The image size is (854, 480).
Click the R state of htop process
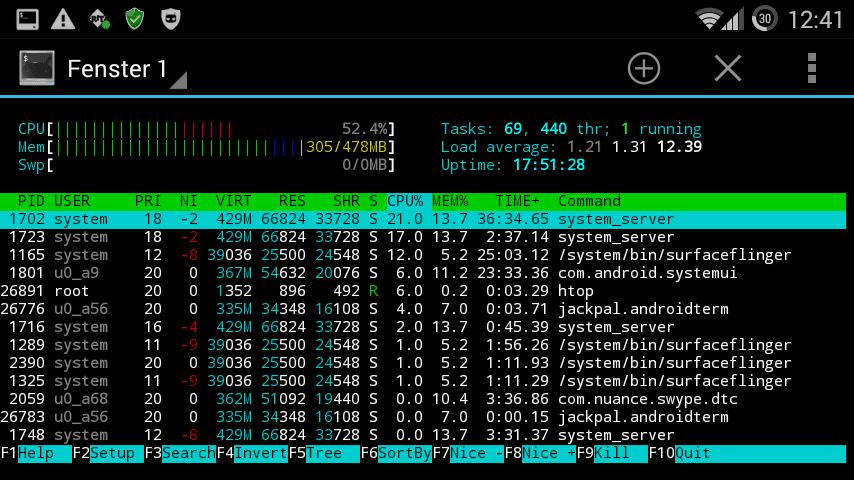[x=373, y=291]
